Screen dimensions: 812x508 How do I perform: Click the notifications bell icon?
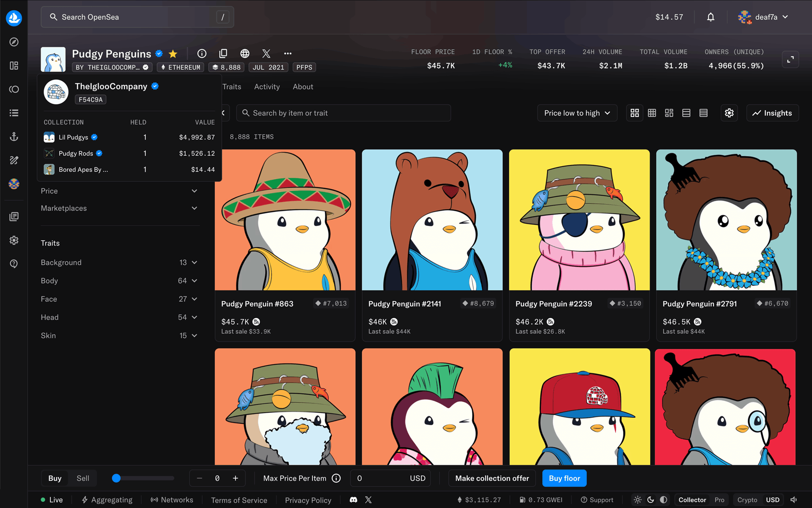point(710,17)
